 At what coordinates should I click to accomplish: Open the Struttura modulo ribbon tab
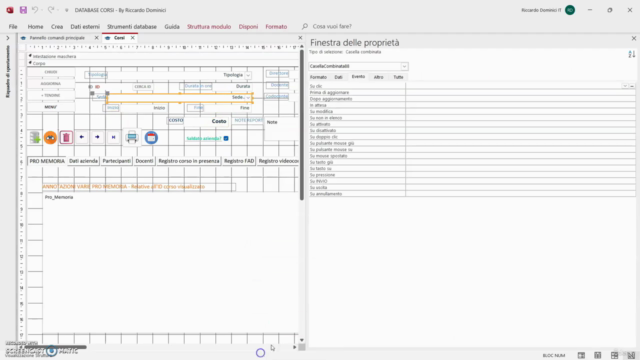209,27
